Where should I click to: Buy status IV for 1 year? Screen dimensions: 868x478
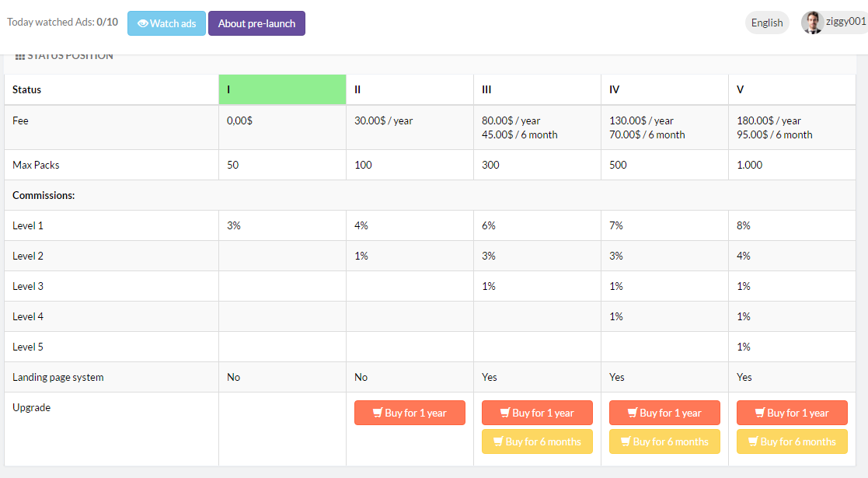[x=664, y=413]
